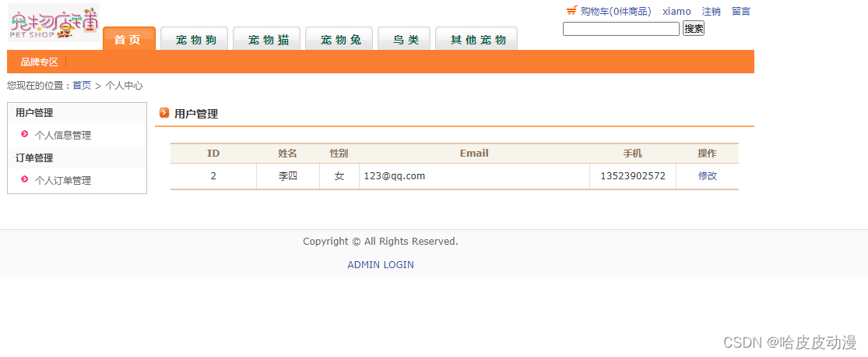This screenshot has height=357, width=868.
Task: Click the orange arrow icon beside 用户管理 heading
Action: tap(164, 113)
